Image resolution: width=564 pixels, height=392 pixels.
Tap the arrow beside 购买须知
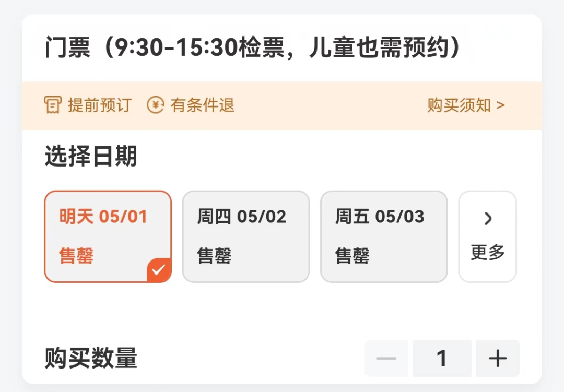(500, 105)
